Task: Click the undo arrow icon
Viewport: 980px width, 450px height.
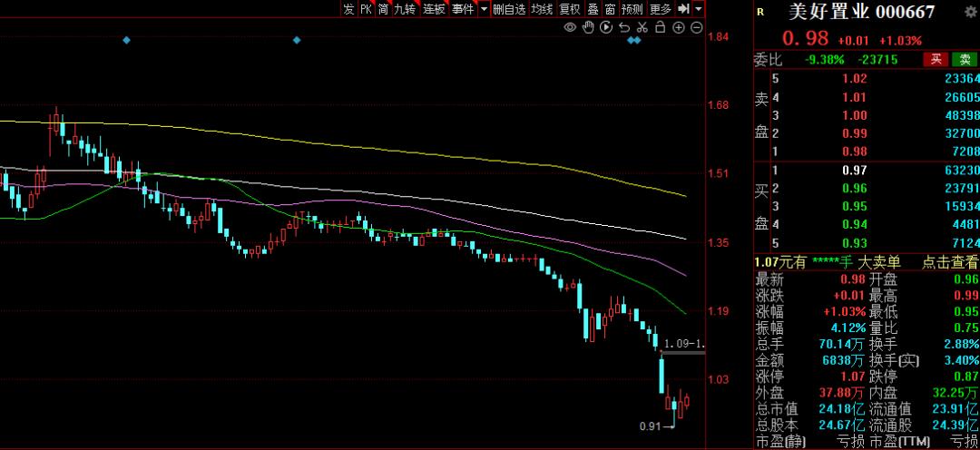Action: point(623,27)
